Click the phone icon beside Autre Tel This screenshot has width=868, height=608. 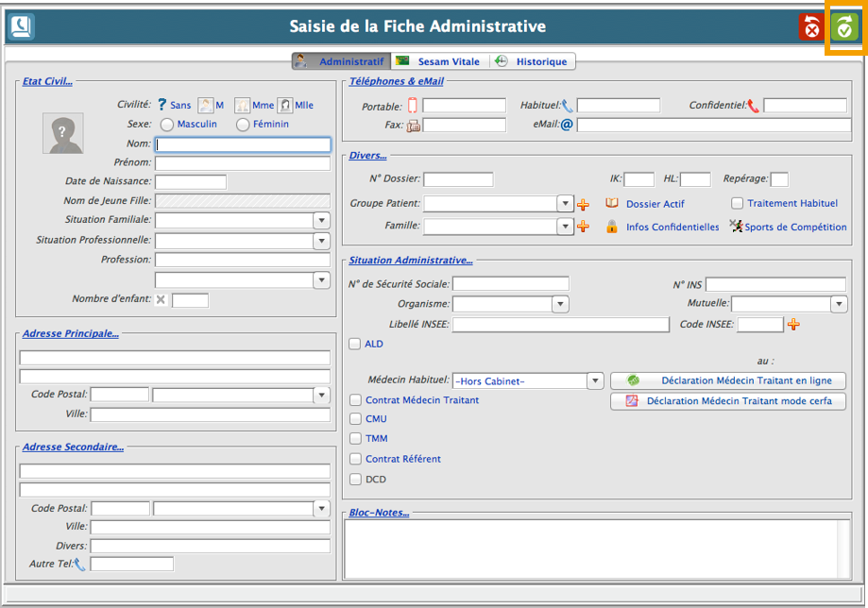click(x=80, y=565)
